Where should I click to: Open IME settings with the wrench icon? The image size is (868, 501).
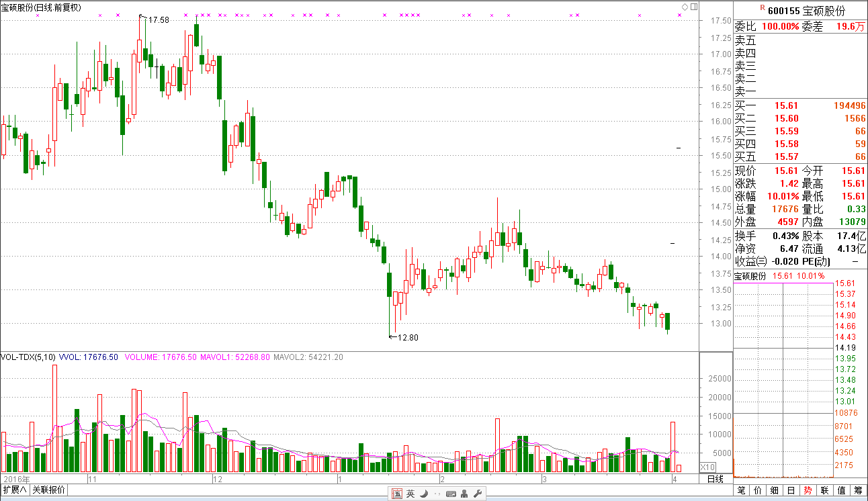(478, 494)
